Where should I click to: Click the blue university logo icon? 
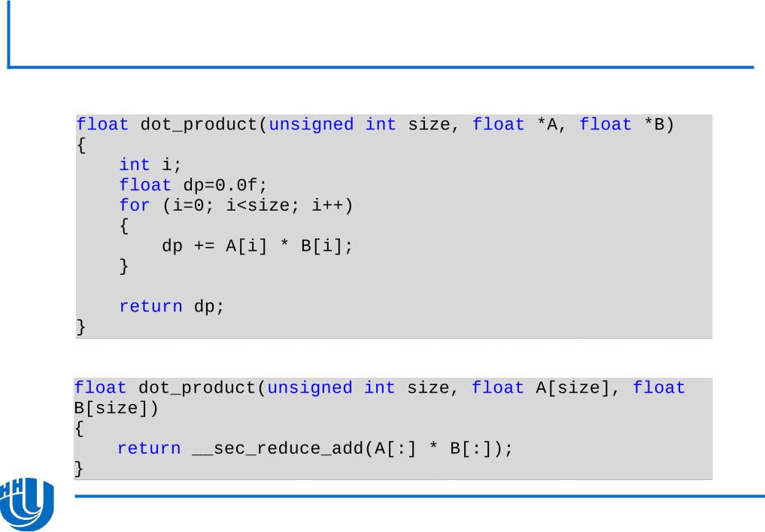(x=27, y=504)
